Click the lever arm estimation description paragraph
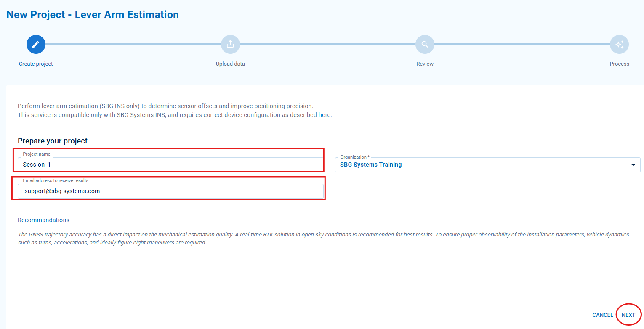644x329 pixels. (165, 106)
